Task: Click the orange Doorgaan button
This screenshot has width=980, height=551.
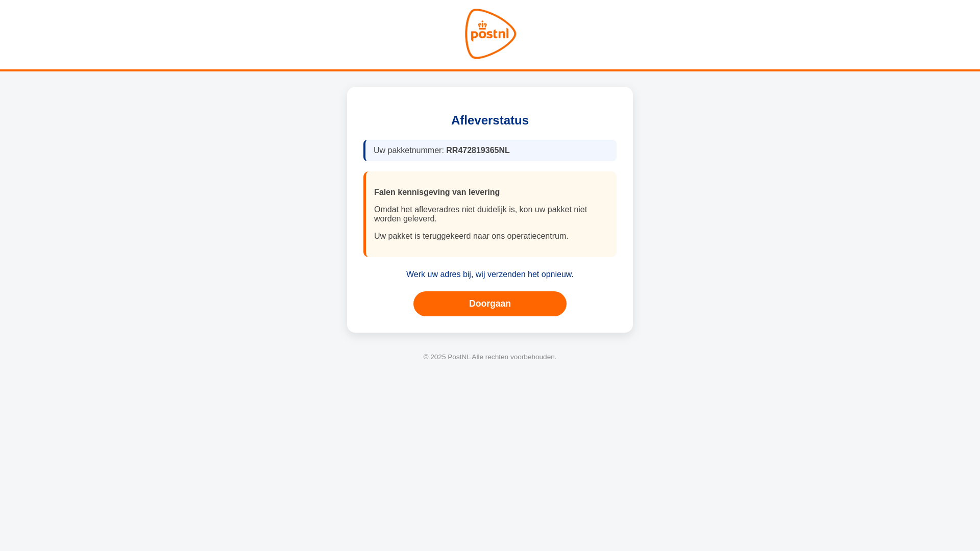Action: tap(490, 304)
